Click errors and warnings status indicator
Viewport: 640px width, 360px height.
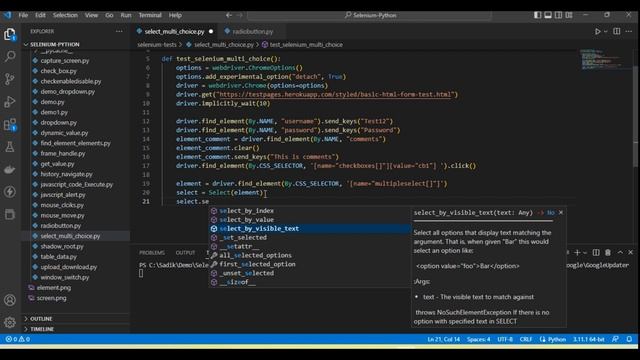(18, 339)
